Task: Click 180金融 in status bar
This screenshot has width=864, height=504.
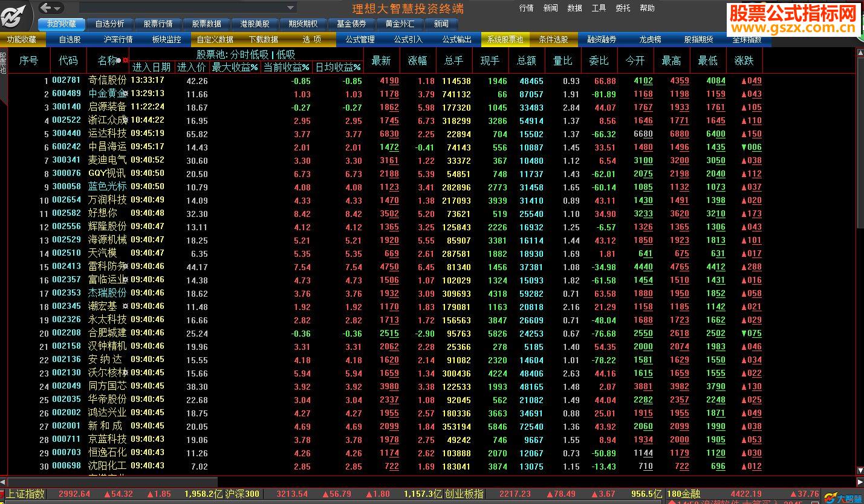Action: coord(683,494)
